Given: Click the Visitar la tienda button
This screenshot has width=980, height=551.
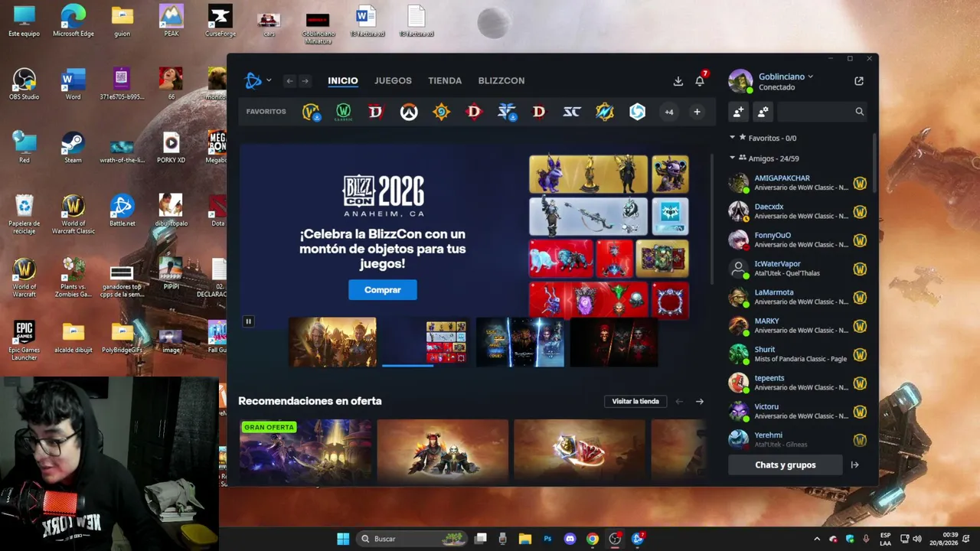Looking at the screenshot, I should pyautogui.click(x=635, y=401).
